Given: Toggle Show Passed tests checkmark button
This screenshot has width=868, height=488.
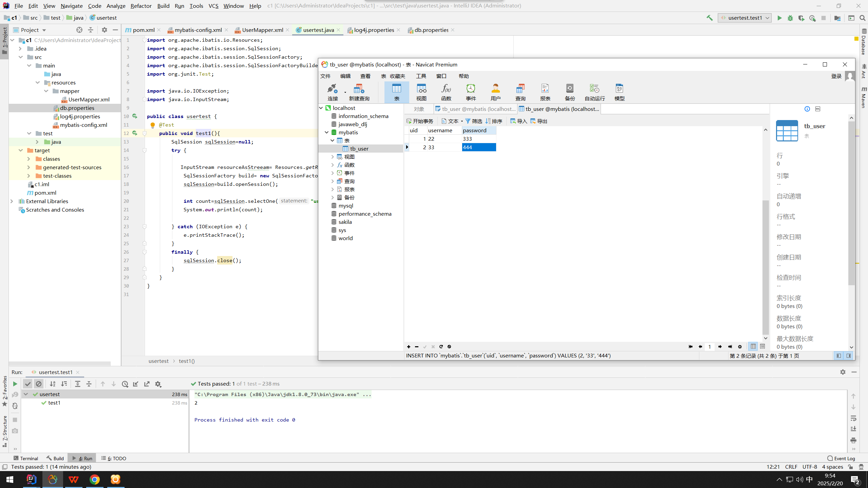Looking at the screenshot, I should click(x=28, y=384).
